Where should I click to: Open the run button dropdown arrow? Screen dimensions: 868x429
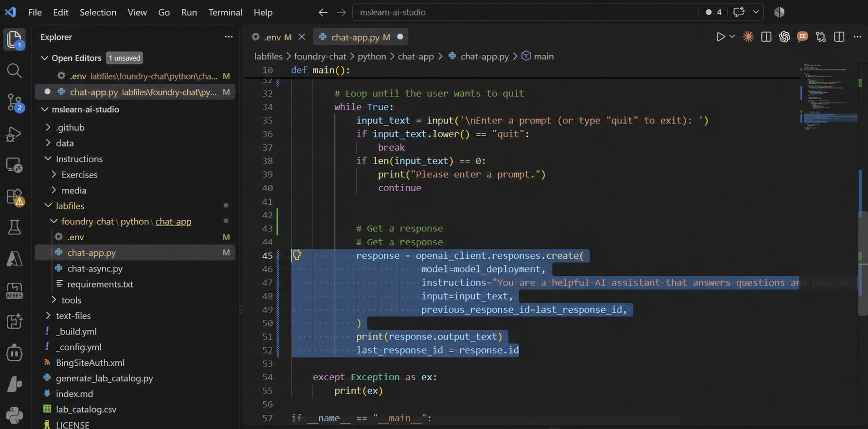coord(732,37)
